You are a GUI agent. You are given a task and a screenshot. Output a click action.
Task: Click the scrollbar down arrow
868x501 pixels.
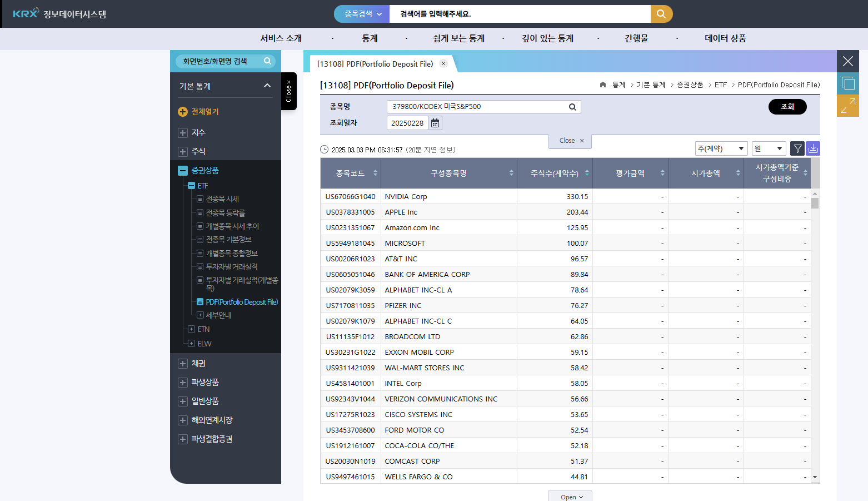pyautogui.click(x=815, y=477)
